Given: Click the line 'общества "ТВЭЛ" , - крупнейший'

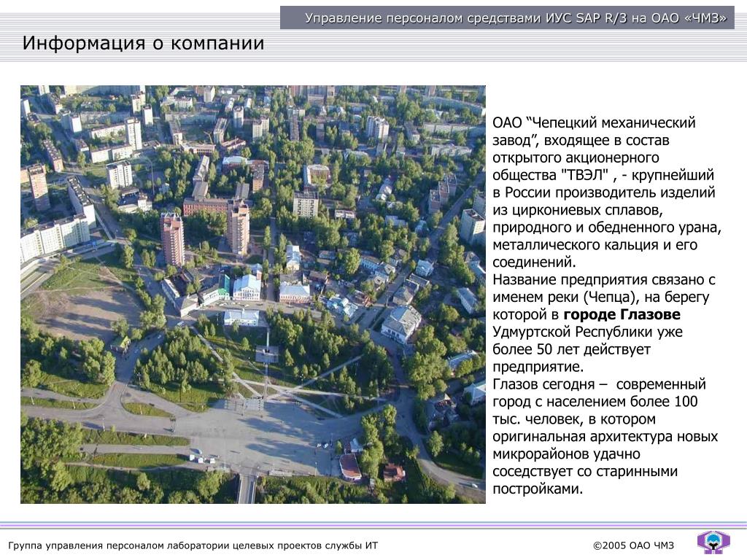Looking at the screenshot, I should click(x=603, y=175).
